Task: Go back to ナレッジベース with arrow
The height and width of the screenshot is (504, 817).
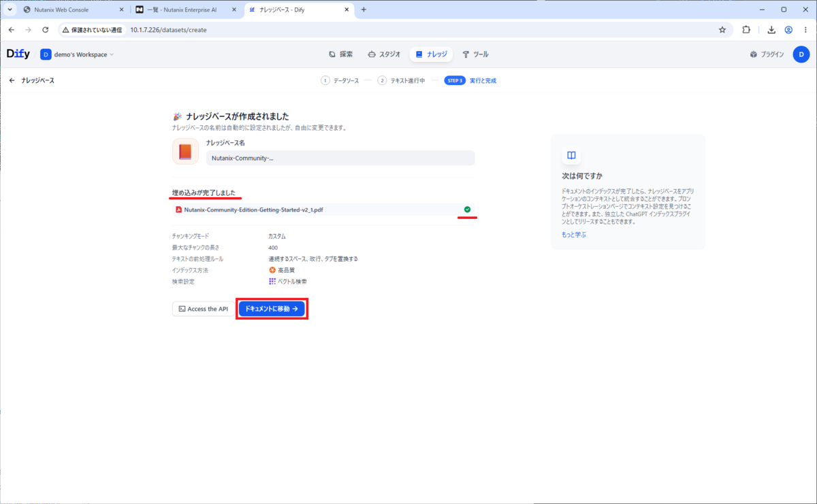Action: coord(12,80)
